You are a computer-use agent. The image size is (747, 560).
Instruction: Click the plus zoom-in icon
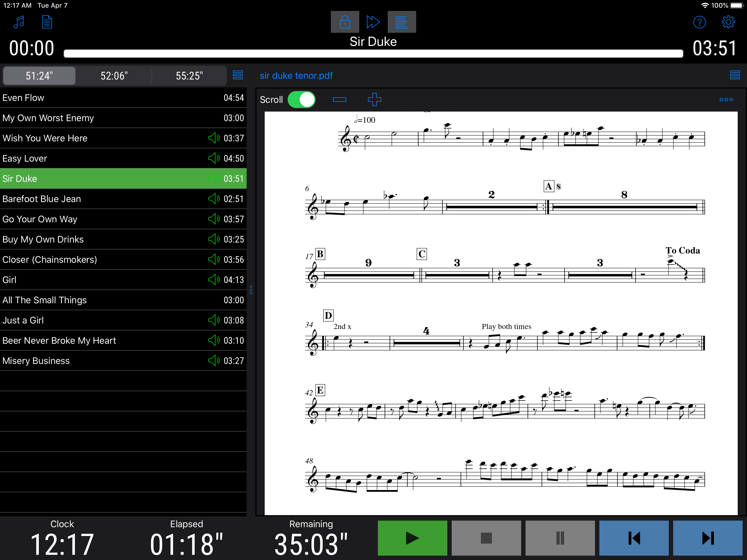[x=374, y=100]
